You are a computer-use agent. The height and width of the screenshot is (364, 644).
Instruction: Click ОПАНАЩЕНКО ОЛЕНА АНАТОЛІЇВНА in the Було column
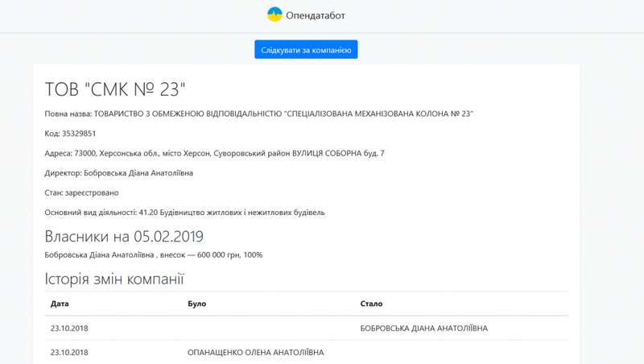coord(255,353)
